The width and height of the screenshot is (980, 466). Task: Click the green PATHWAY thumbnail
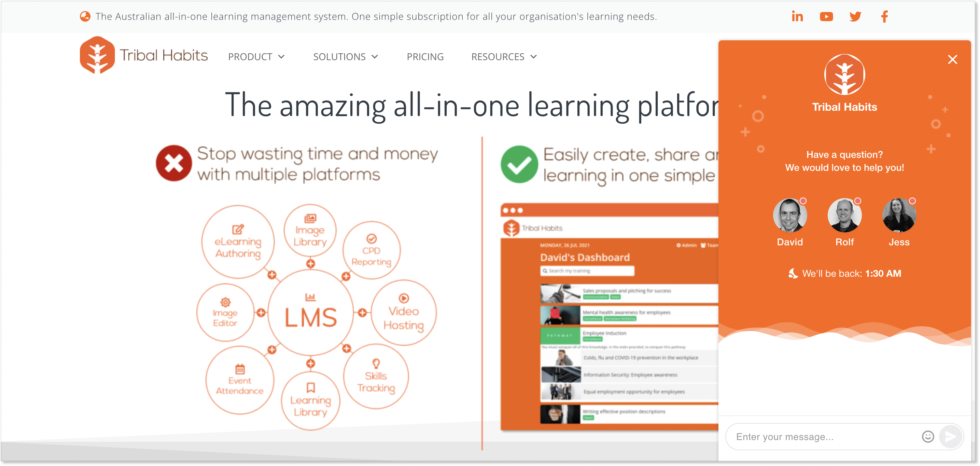560,335
